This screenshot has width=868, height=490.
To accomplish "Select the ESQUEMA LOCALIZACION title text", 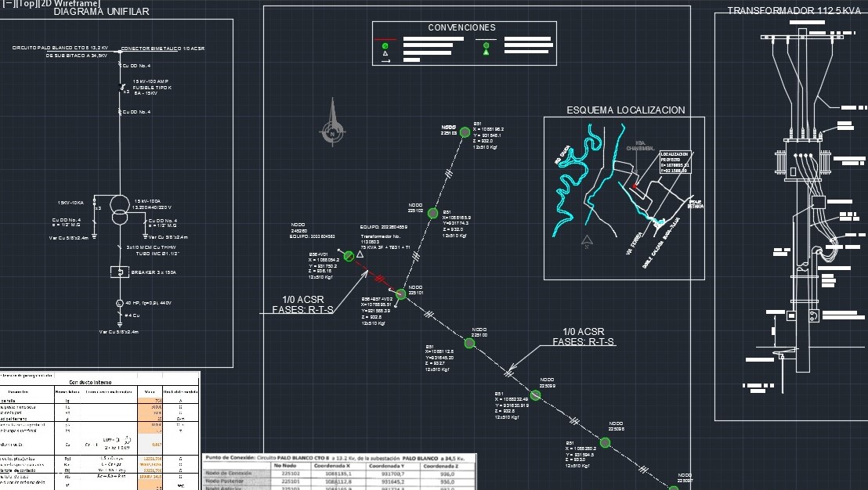I will (x=625, y=110).
